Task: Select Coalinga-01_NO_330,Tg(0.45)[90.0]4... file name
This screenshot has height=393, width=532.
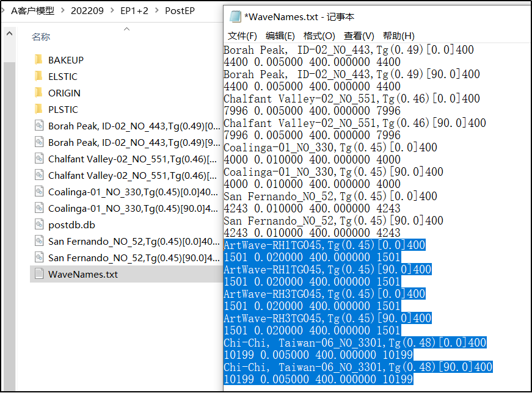Action: tap(133, 209)
